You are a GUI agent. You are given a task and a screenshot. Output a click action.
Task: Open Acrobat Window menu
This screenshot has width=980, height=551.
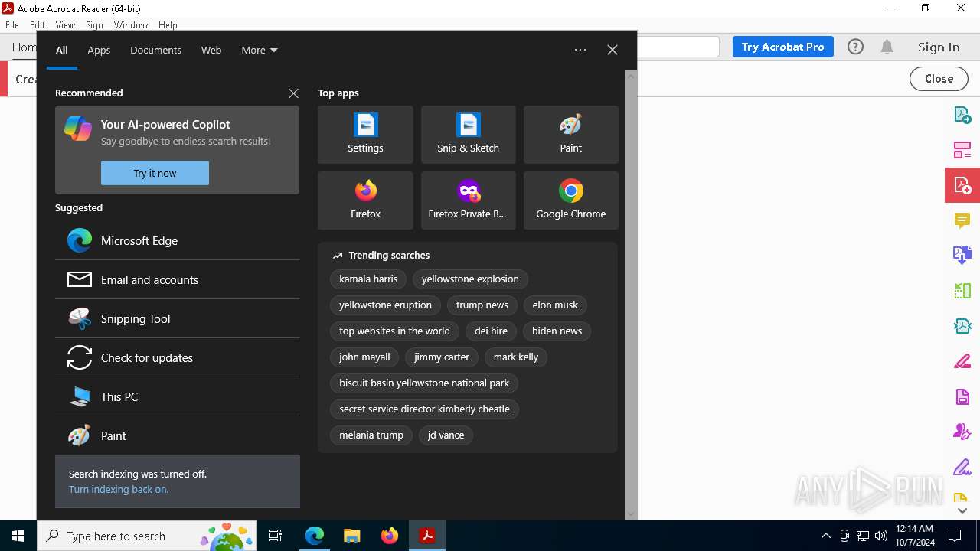[131, 25]
